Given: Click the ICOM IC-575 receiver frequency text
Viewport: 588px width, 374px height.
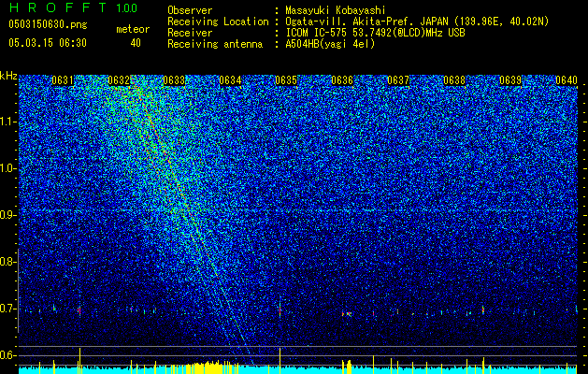Looking at the screenshot, I should (375, 33).
